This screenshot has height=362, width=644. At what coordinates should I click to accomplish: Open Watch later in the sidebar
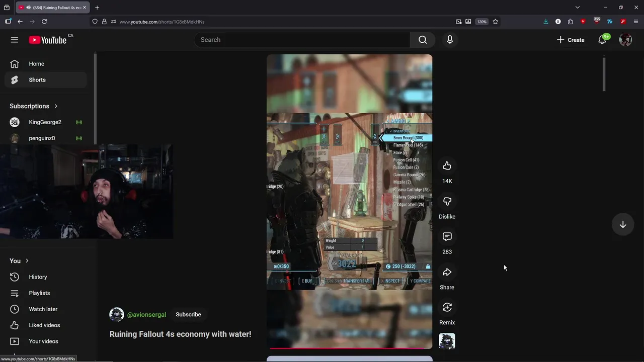click(x=46, y=309)
